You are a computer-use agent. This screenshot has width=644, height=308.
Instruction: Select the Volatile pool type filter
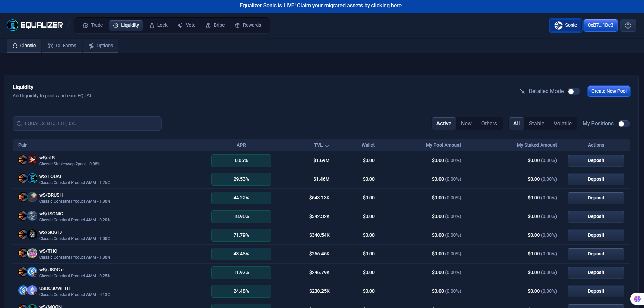coord(563,124)
